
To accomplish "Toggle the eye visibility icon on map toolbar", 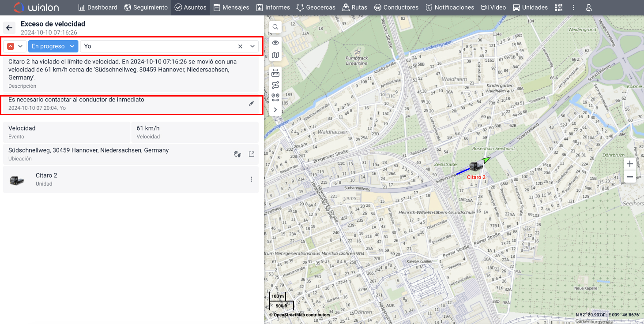I will tap(275, 42).
